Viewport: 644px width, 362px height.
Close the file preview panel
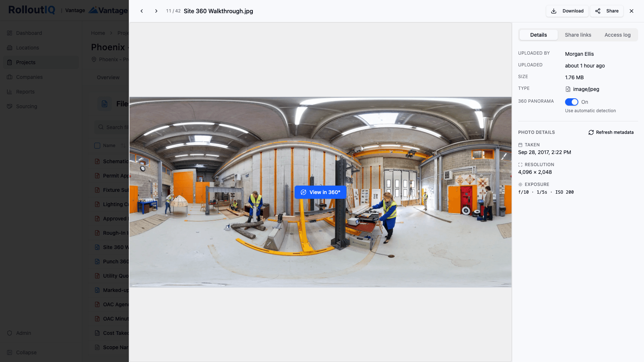coord(632,11)
